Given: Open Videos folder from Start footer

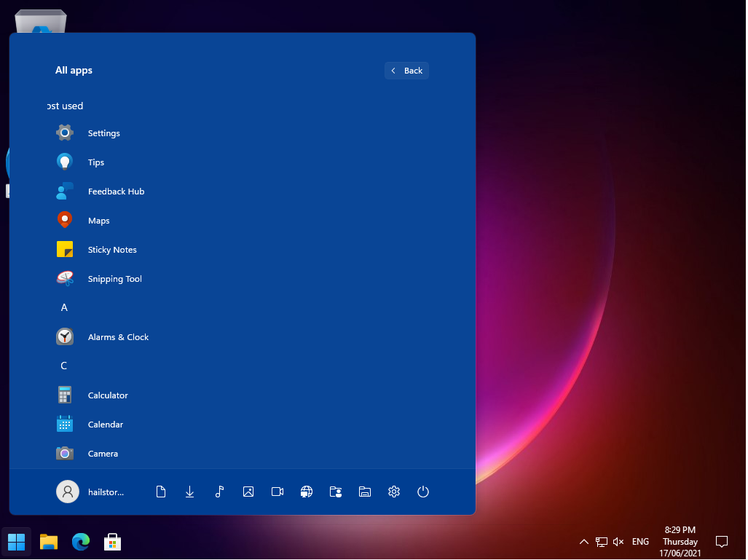Looking at the screenshot, I should (x=277, y=492).
